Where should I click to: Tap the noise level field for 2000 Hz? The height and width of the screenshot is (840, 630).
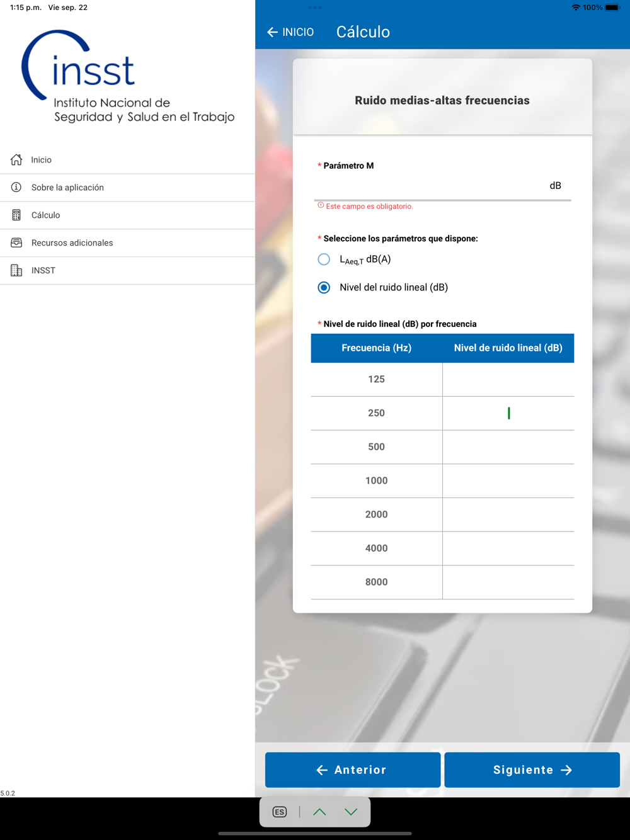coord(508,514)
